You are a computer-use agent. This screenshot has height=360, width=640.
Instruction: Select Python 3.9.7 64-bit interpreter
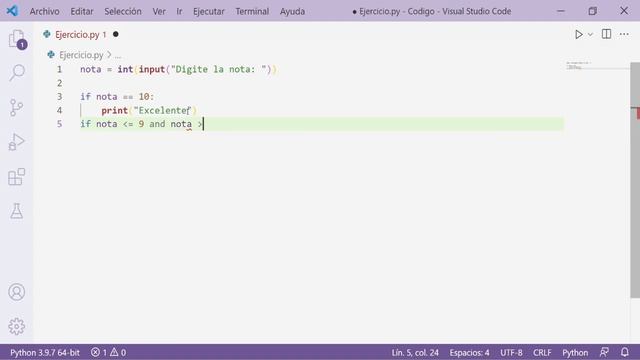click(45, 352)
